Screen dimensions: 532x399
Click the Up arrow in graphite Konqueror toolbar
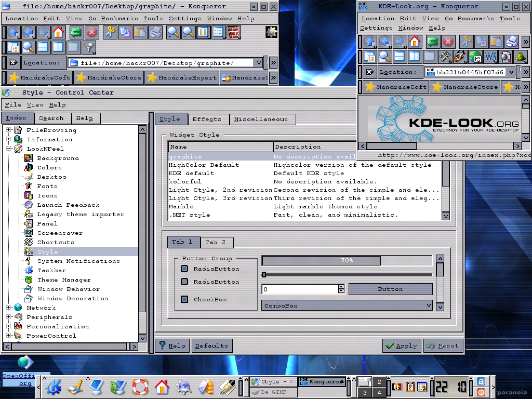pos(14,33)
